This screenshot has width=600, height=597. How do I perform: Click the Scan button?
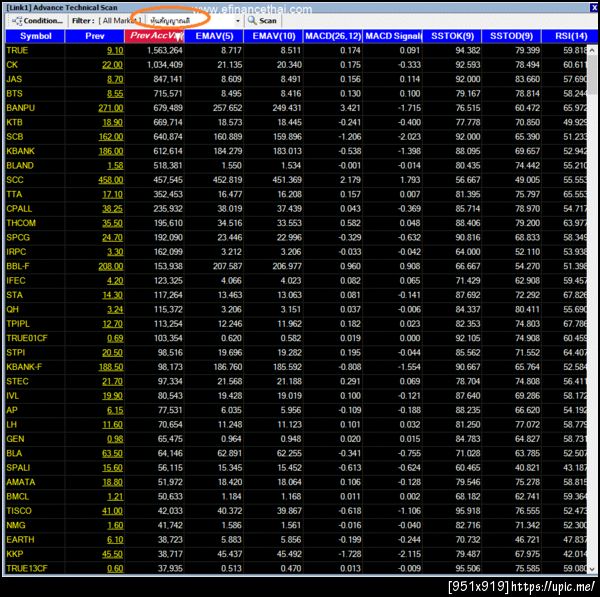point(262,21)
